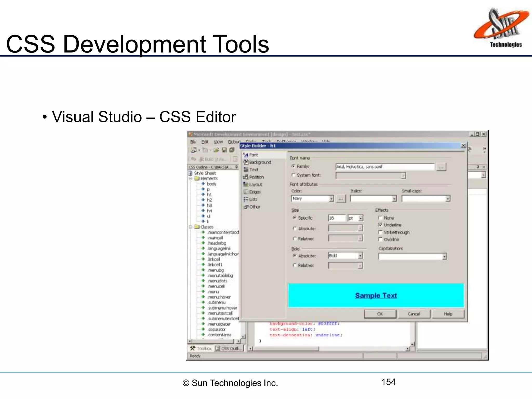This screenshot has width=532, height=399.
Task: Check the None effects checkbox
Action: 381,218
